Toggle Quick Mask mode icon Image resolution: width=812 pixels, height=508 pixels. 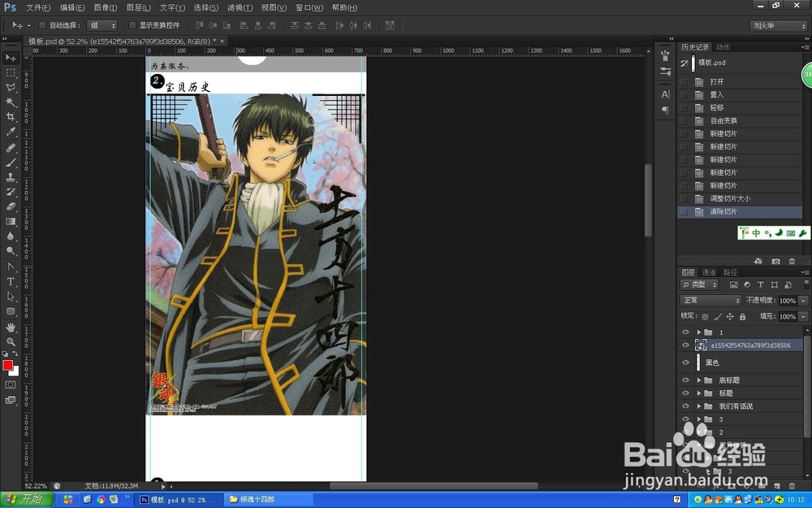[11, 384]
